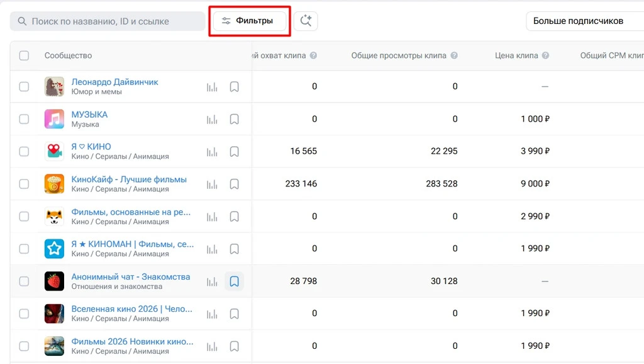
Task: Open Фильмы 2026 Новинки кино link
Action: click(132, 341)
